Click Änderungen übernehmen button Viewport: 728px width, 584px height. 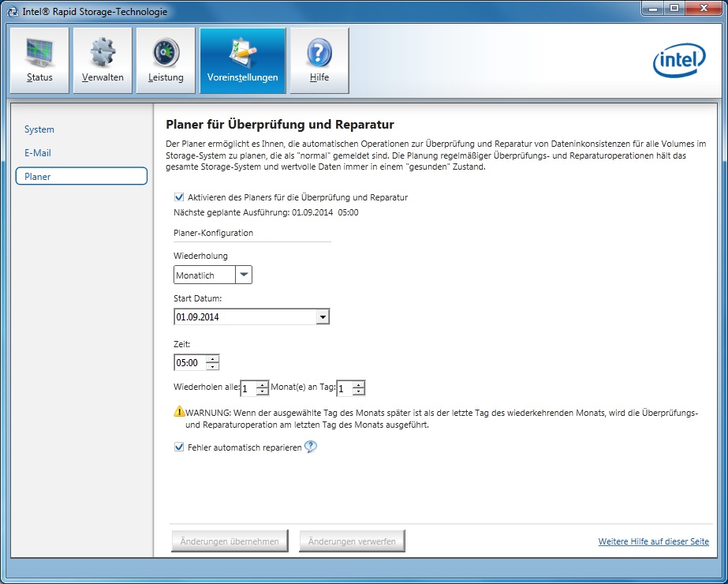tap(230, 541)
